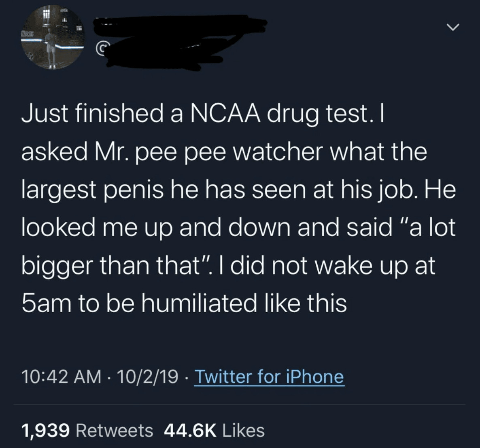480x448 pixels.
Task: Open the Retweets list label
Action: pos(115,430)
